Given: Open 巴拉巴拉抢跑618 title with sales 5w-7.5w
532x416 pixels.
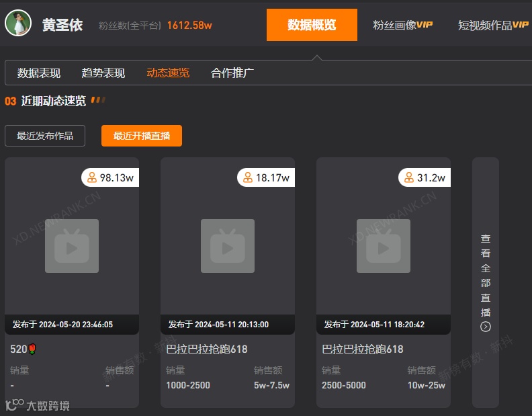Looking at the screenshot, I should pyautogui.click(x=207, y=349).
